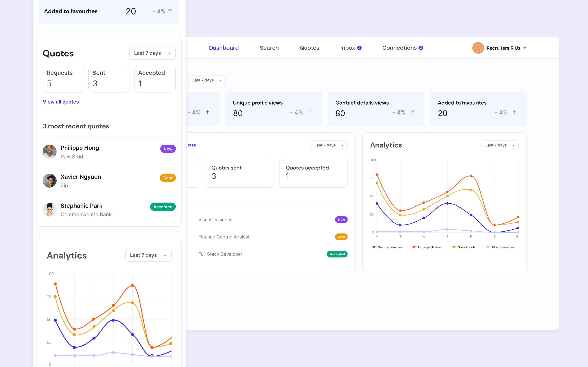This screenshot has width=588, height=367.
Task: Click the Recruiters R Us orange avatar
Action: (x=478, y=48)
